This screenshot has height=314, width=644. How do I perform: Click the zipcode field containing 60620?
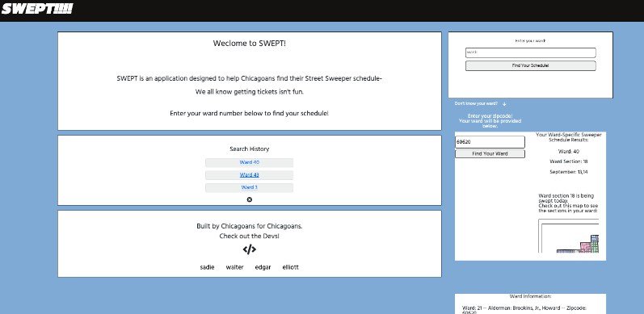[x=490, y=142]
